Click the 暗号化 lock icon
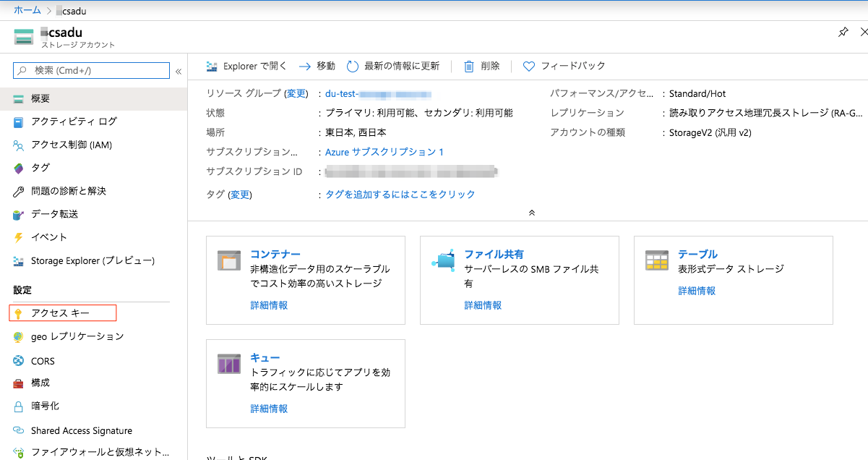The width and height of the screenshot is (868, 460). 19,406
